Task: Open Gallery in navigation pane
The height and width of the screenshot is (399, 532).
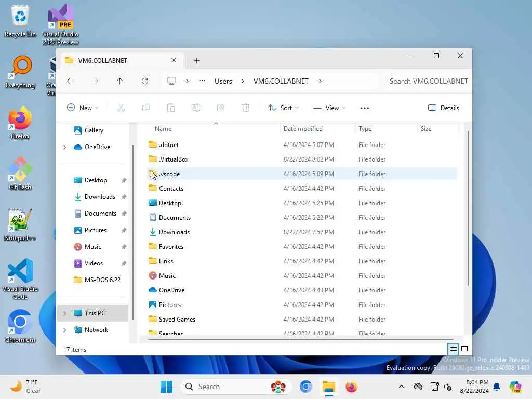Action: click(94, 130)
